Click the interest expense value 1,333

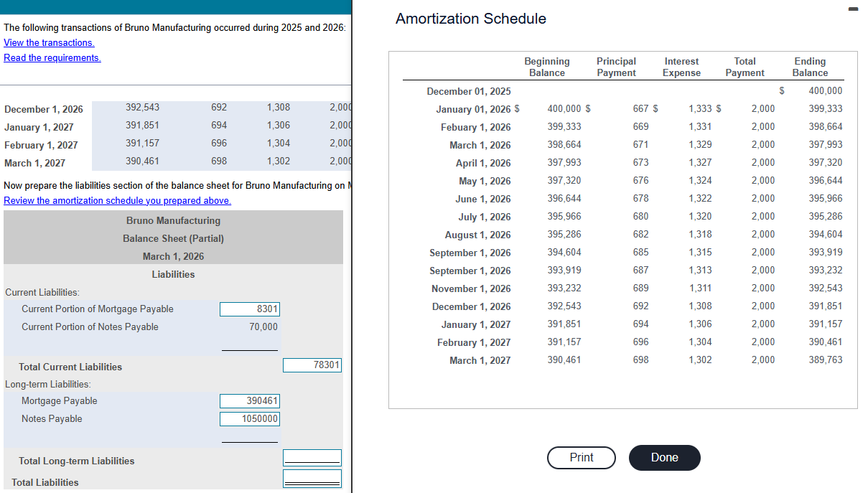(x=700, y=108)
